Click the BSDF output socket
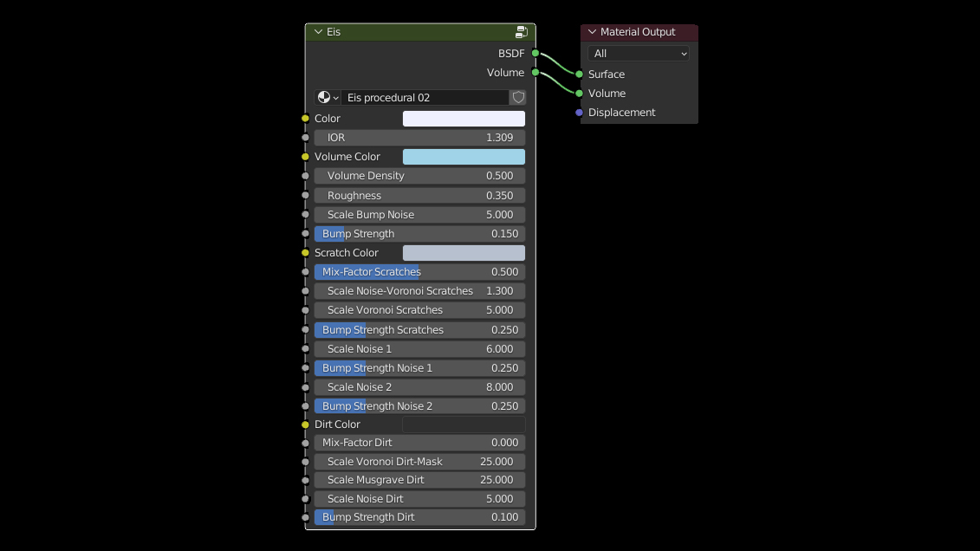Image resolution: width=980 pixels, height=551 pixels. [x=535, y=54]
